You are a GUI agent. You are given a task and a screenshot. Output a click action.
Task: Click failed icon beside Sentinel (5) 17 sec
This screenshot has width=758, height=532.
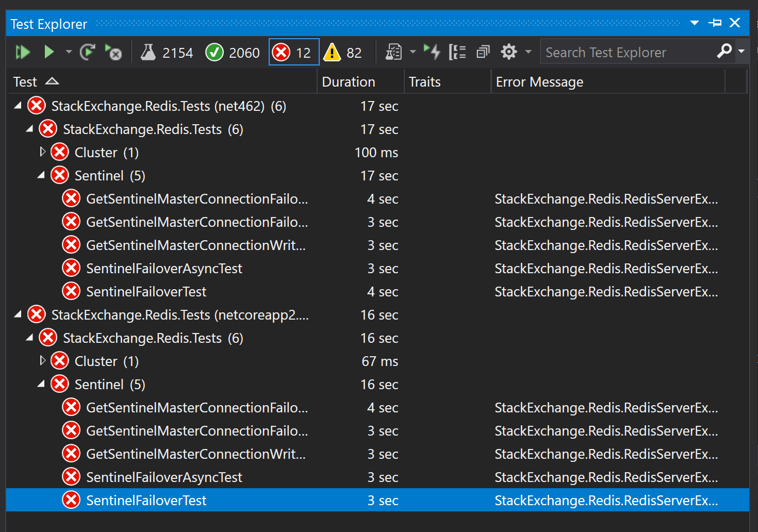click(60, 175)
